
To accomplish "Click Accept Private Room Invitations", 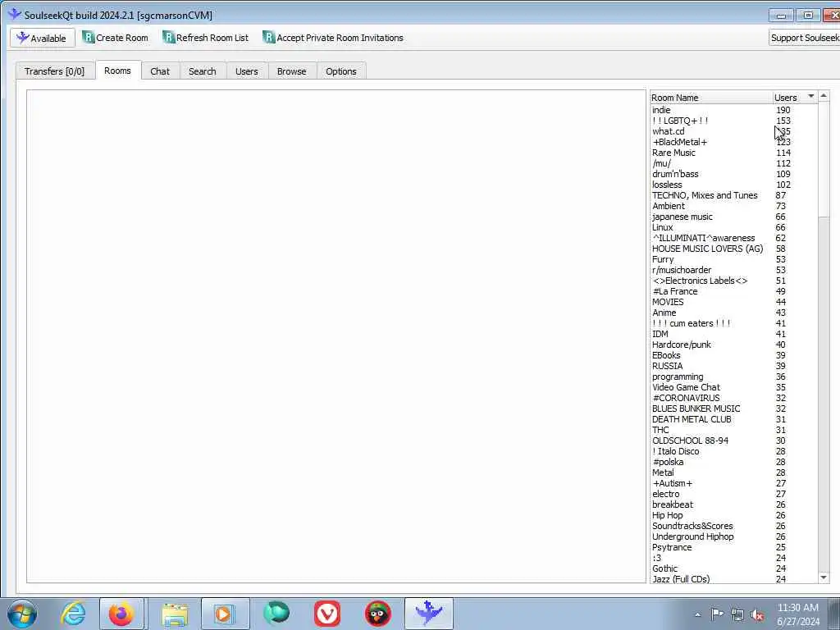I will (x=333, y=38).
